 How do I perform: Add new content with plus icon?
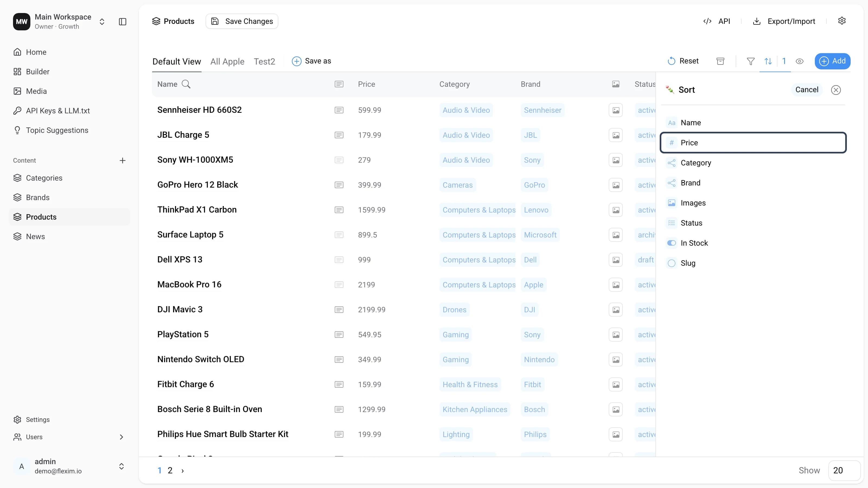[123, 161]
